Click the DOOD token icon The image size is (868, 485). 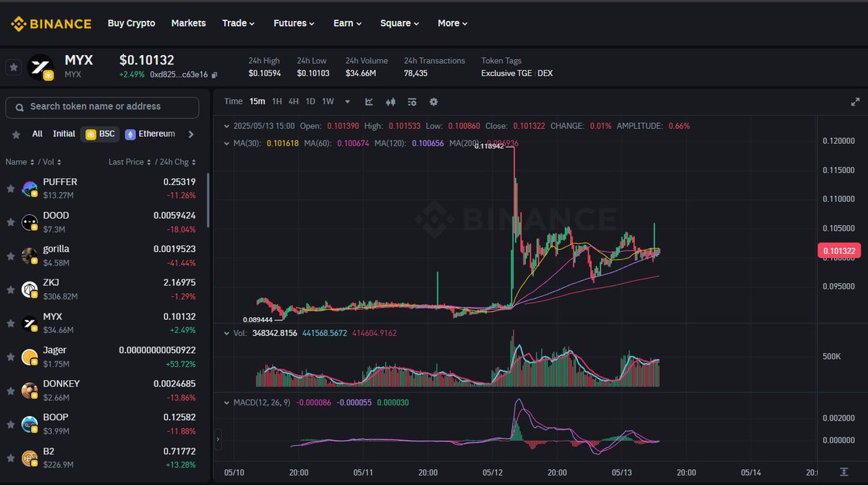click(30, 222)
